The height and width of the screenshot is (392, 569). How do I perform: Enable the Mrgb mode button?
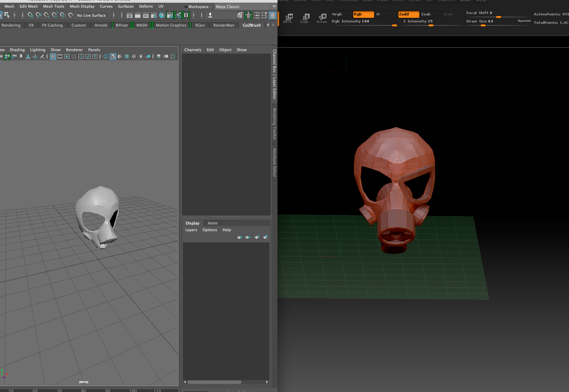pyautogui.click(x=341, y=14)
